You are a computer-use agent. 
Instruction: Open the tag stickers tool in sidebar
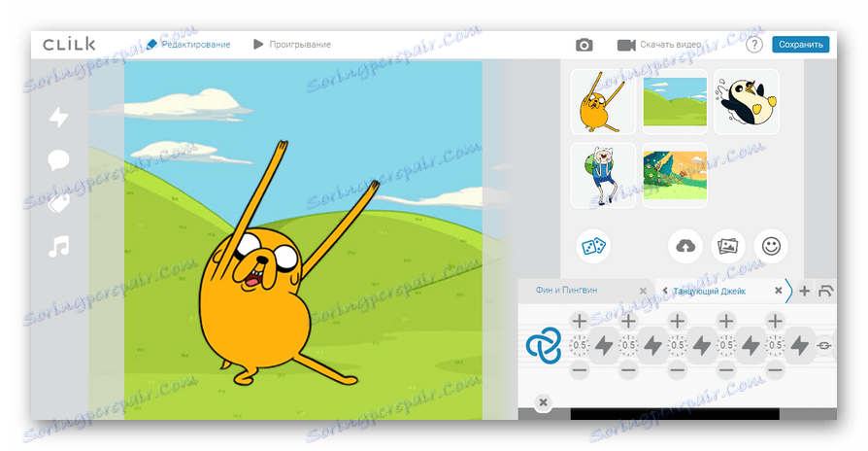(58, 203)
